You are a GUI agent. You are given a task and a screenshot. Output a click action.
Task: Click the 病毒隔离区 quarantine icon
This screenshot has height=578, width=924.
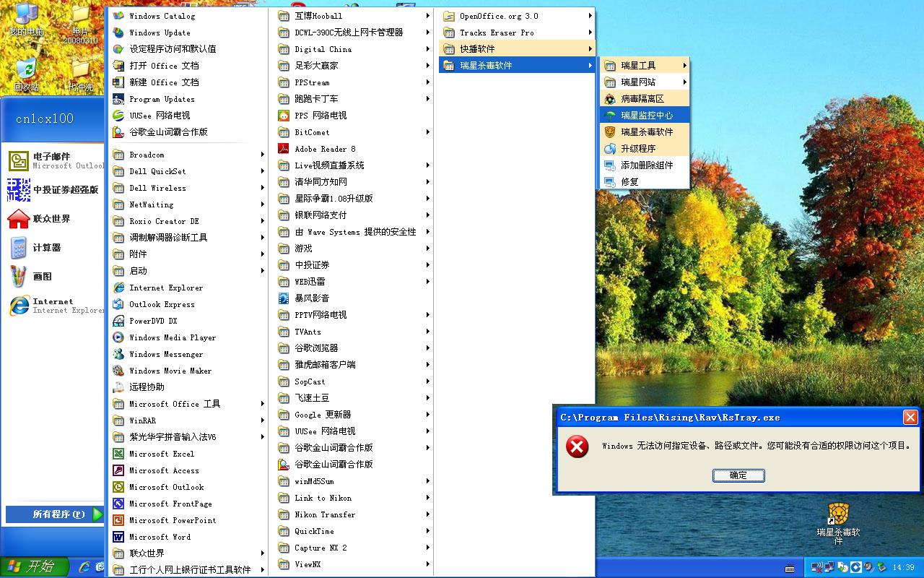coord(610,99)
